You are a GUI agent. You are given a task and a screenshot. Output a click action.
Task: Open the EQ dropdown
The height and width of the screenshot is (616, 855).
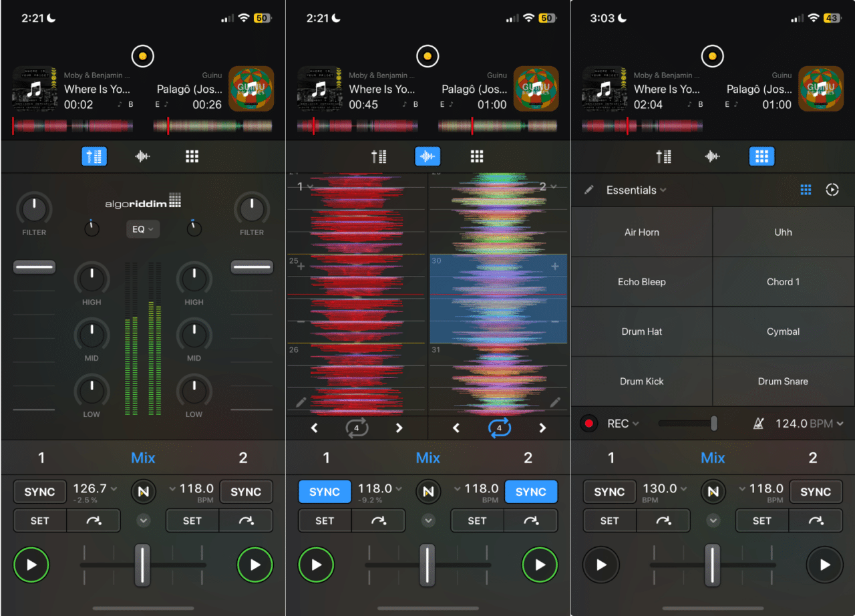coord(142,228)
